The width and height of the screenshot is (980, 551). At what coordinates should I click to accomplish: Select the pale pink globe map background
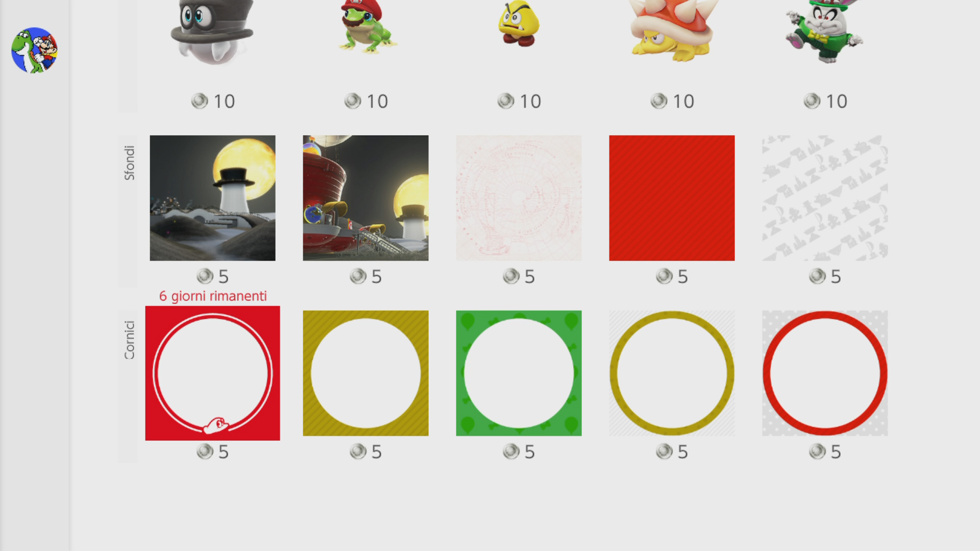point(519,198)
